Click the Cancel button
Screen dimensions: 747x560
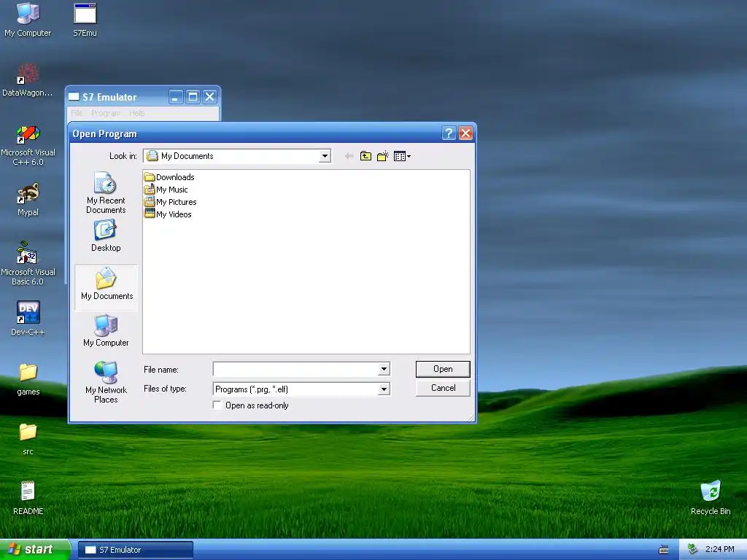[x=443, y=388]
